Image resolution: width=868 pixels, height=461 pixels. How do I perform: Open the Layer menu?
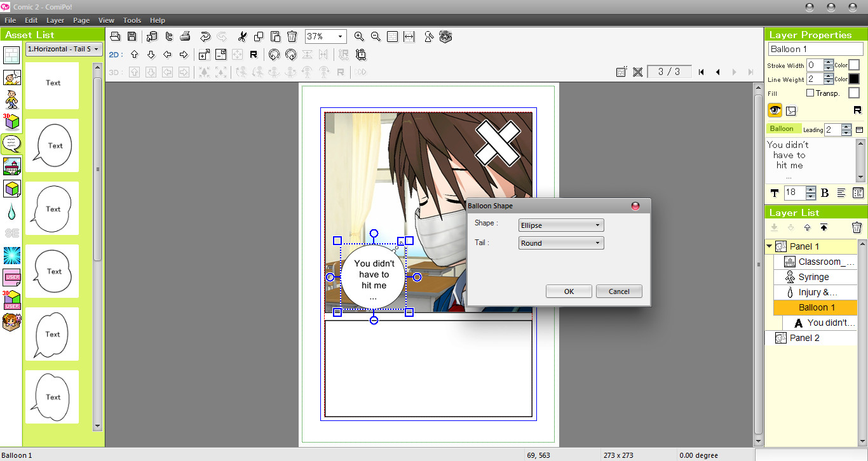[55, 20]
